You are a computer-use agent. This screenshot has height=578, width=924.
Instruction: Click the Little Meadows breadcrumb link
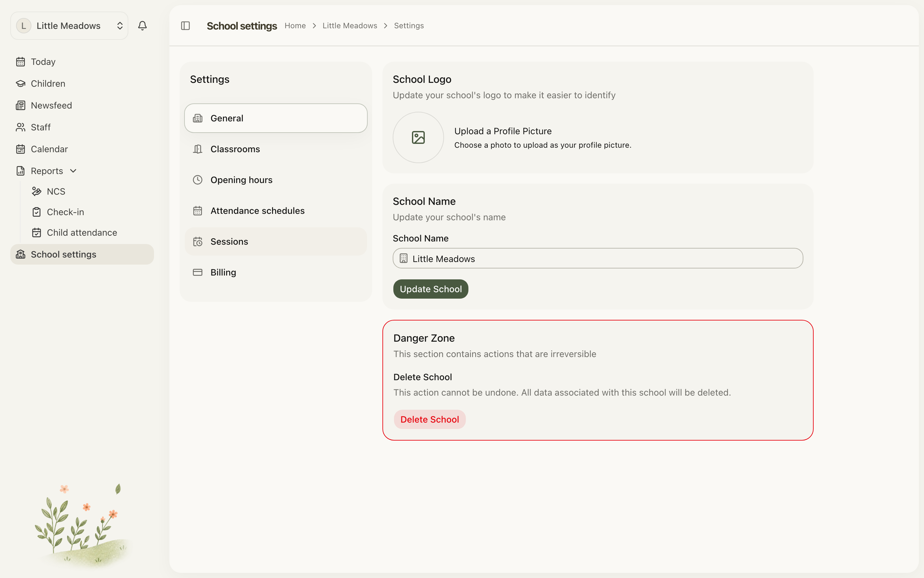click(350, 26)
